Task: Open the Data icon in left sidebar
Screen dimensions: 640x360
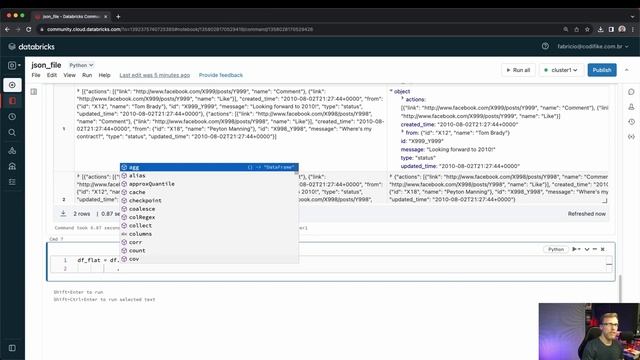Action: pyautogui.click(x=12, y=151)
